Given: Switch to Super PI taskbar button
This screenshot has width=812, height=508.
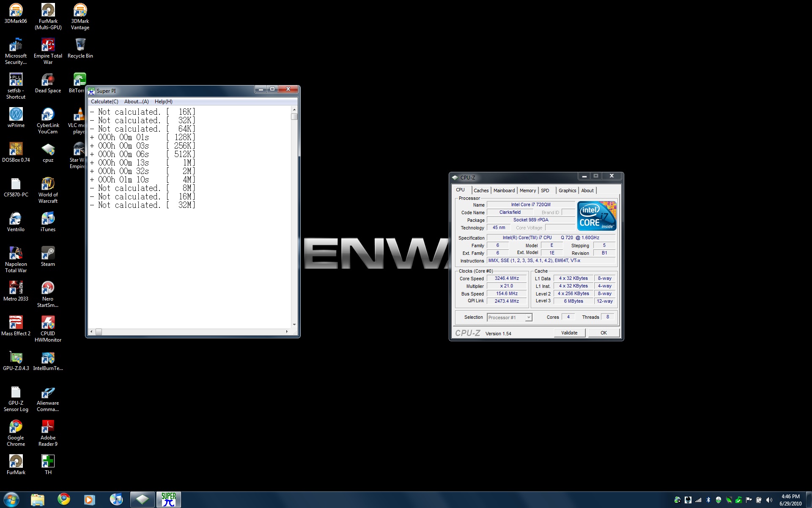Looking at the screenshot, I should pos(169,500).
